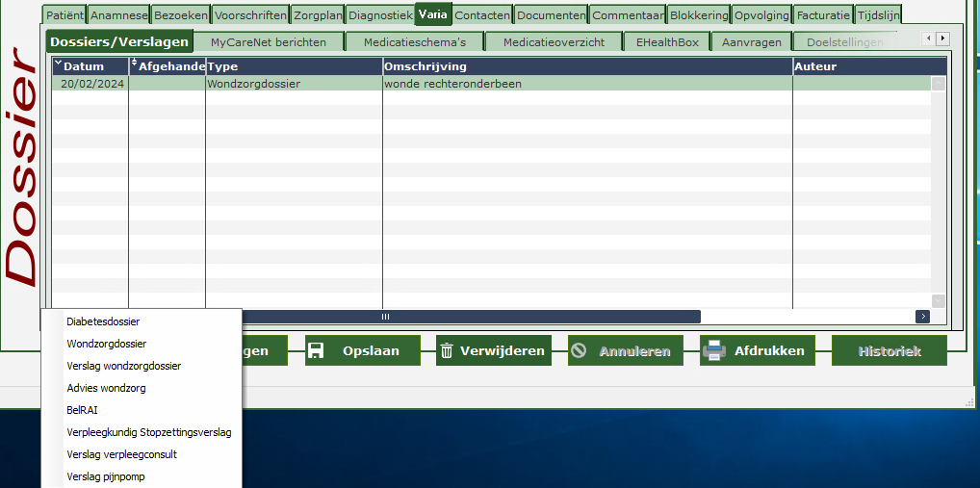Click the vertical scrollbar up arrow
This screenshot has width=980, height=488.
(x=939, y=84)
